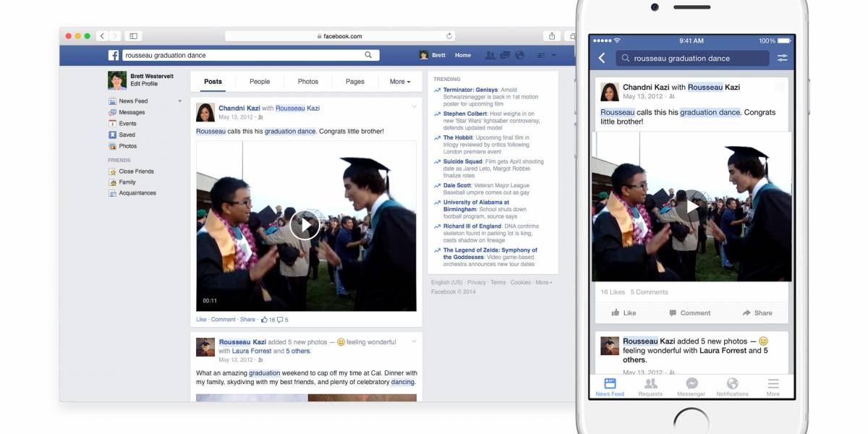The height and width of the screenshot is (434, 868).
Task: Click the comment count bubble under the desktop video
Action: (x=280, y=319)
